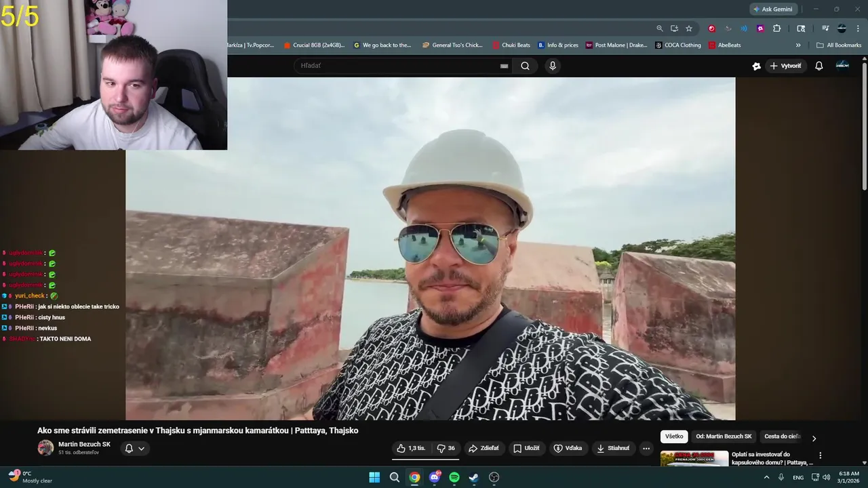Viewport: 868px width, 488px height.
Task: Open the YouTube account avatar menu
Action: coord(842,65)
